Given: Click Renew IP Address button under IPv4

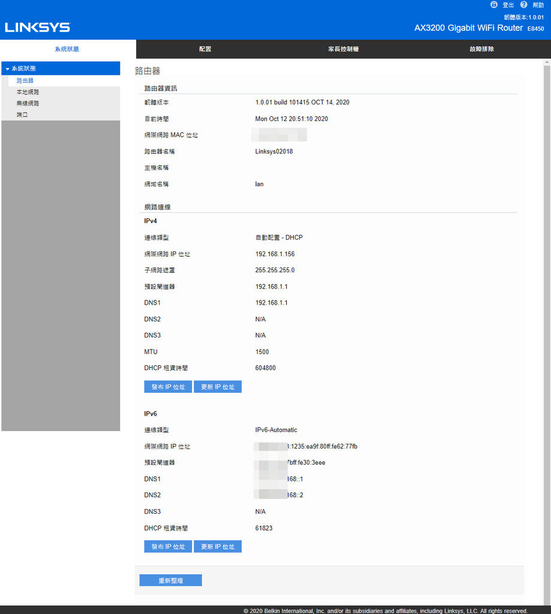Looking at the screenshot, I should (218, 387).
